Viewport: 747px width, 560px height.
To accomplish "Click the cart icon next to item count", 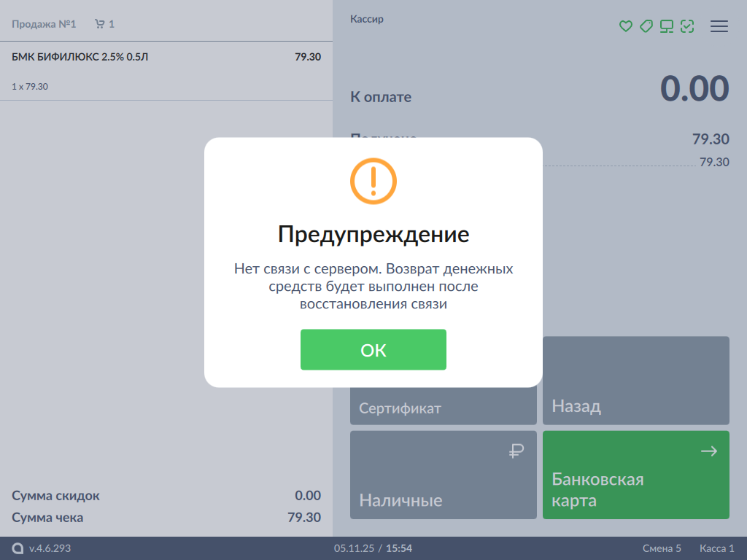I will tap(100, 24).
